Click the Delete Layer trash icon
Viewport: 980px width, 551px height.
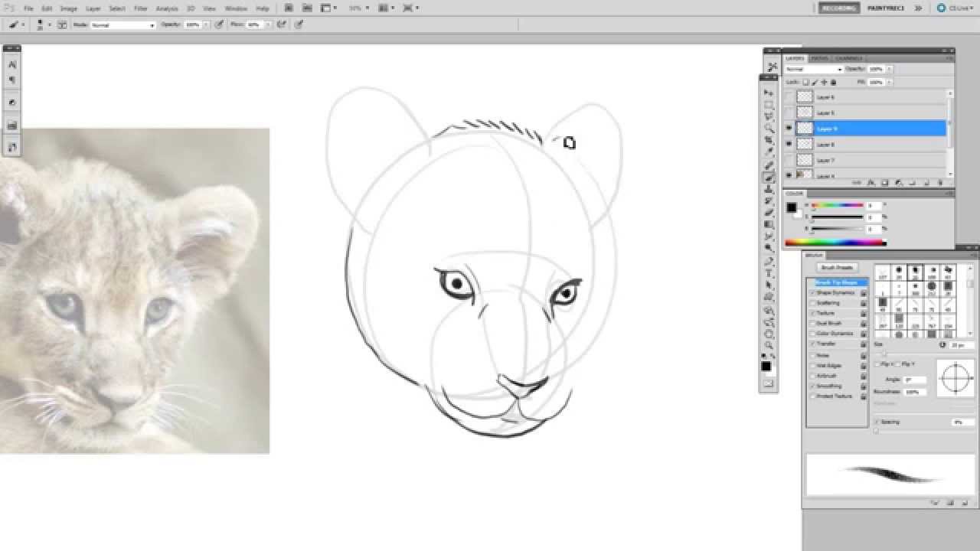(x=940, y=182)
